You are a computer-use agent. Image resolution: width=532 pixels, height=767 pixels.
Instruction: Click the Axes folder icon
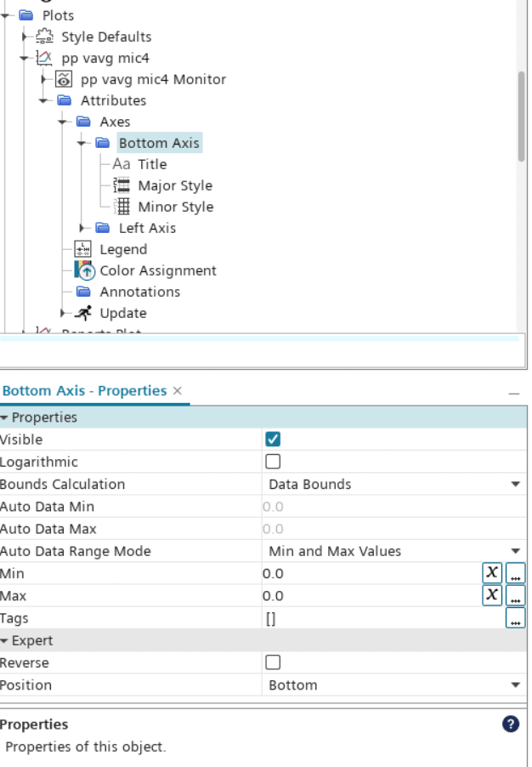pyautogui.click(x=83, y=122)
